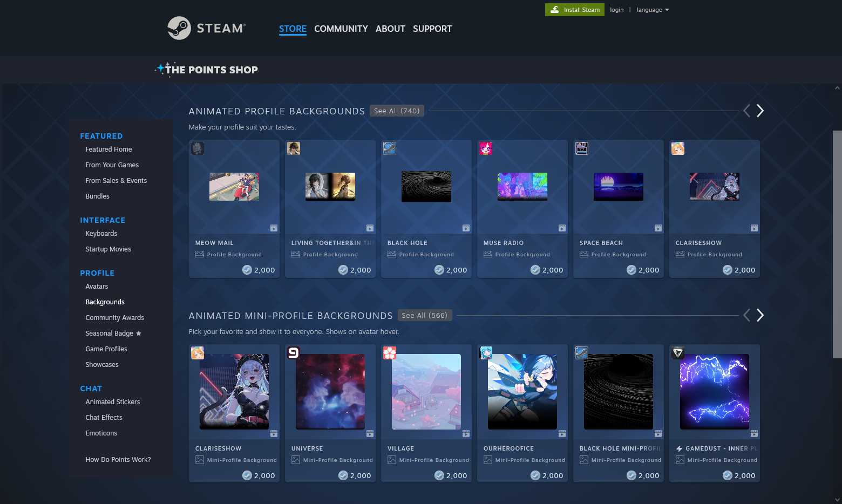Click See All (566) mini-profile backgrounds
The height and width of the screenshot is (504, 842).
pos(425,315)
